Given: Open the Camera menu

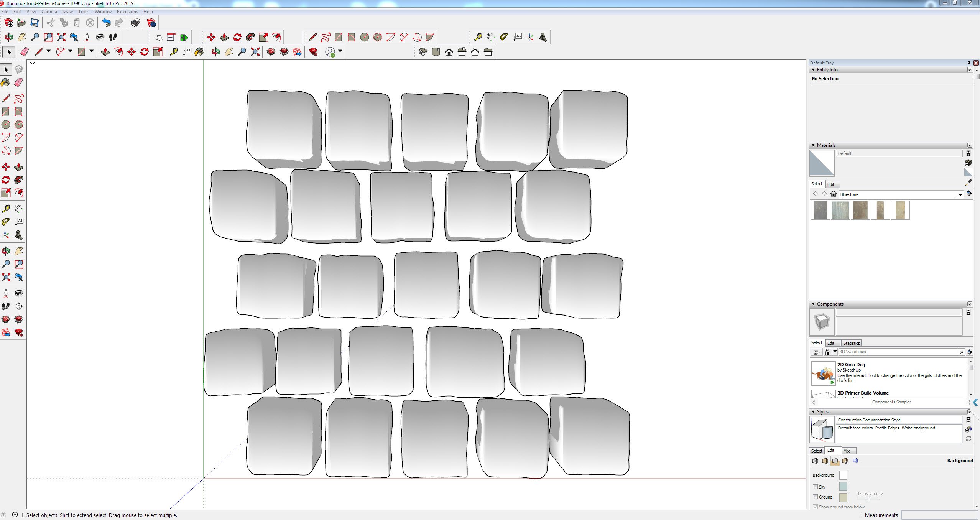Looking at the screenshot, I should click(49, 11).
